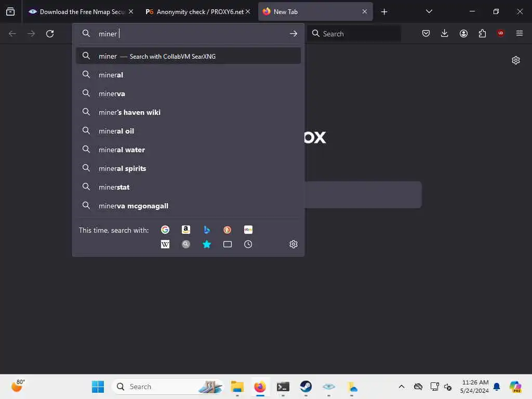Screen dimensions: 532x399
Task: Close the Nmap download tab
Action: tap(131, 11)
